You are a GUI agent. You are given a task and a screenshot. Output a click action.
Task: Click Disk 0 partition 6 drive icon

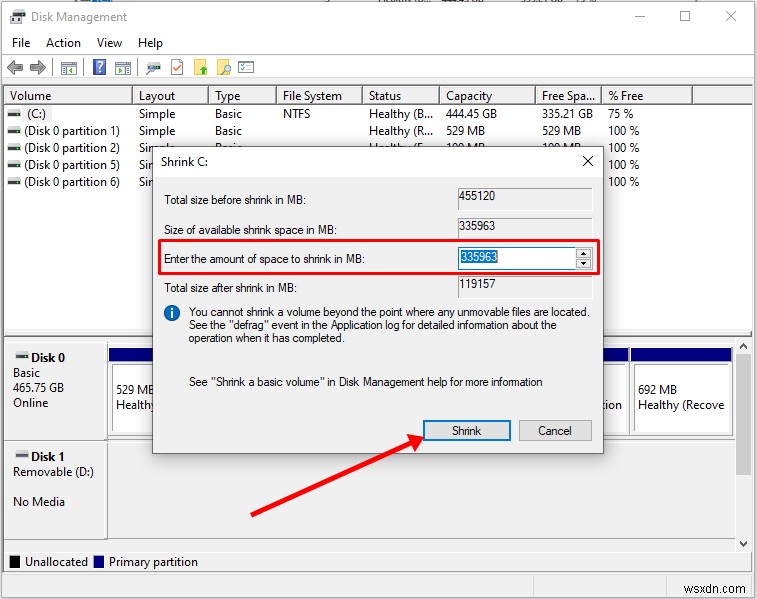[14, 182]
